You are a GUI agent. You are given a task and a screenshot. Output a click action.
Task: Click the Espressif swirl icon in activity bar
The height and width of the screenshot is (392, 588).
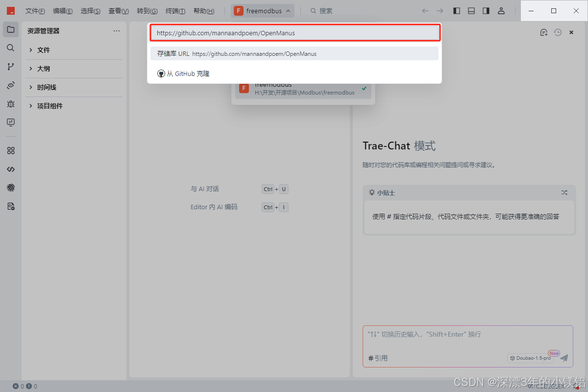[11, 188]
